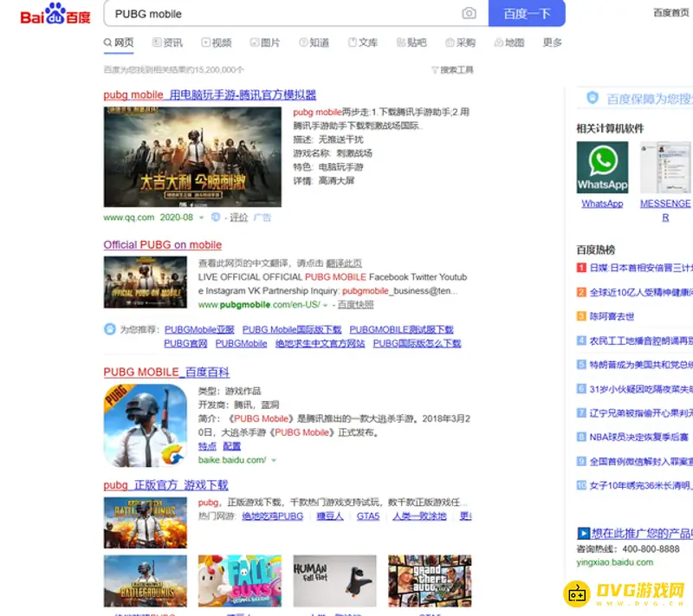The image size is (693, 616).
Task: Open the 采购 tab
Action: click(x=461, y=42)
